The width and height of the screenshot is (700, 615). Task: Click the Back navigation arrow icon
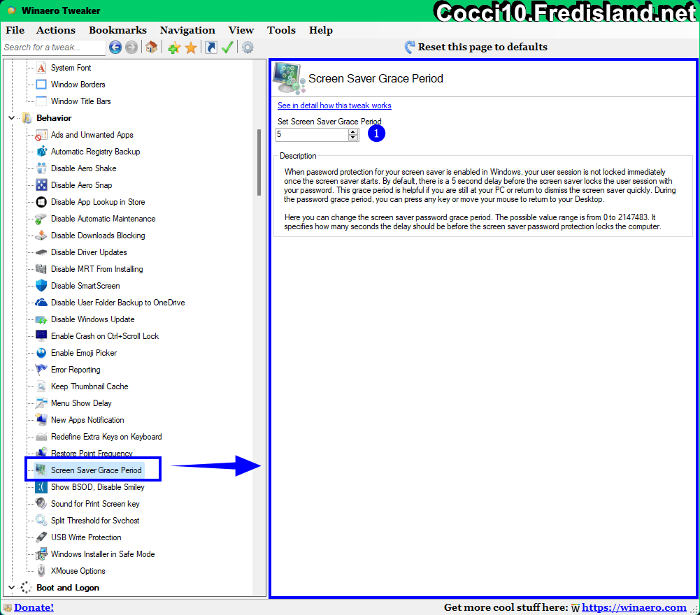pos(115,48)
